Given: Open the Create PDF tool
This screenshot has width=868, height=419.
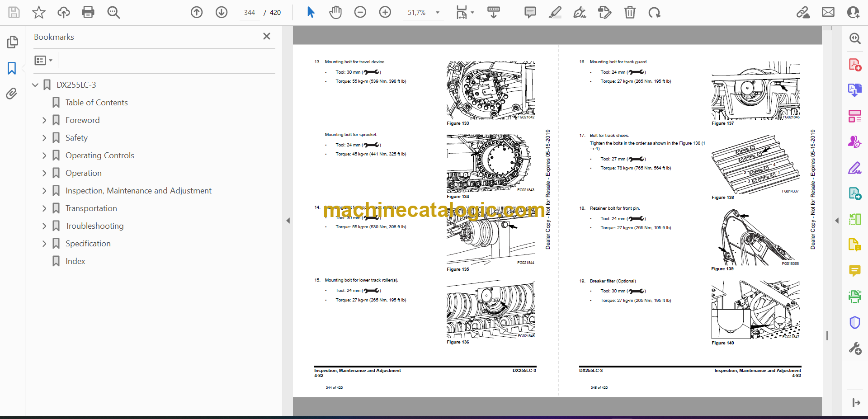Looking at the screenshot, I should pyautogui.click(x=854, y=65).
